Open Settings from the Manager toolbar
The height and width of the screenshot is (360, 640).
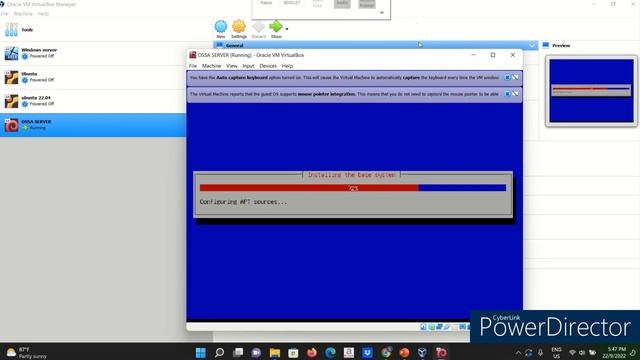pyautogui.click(x=239, y=27)
